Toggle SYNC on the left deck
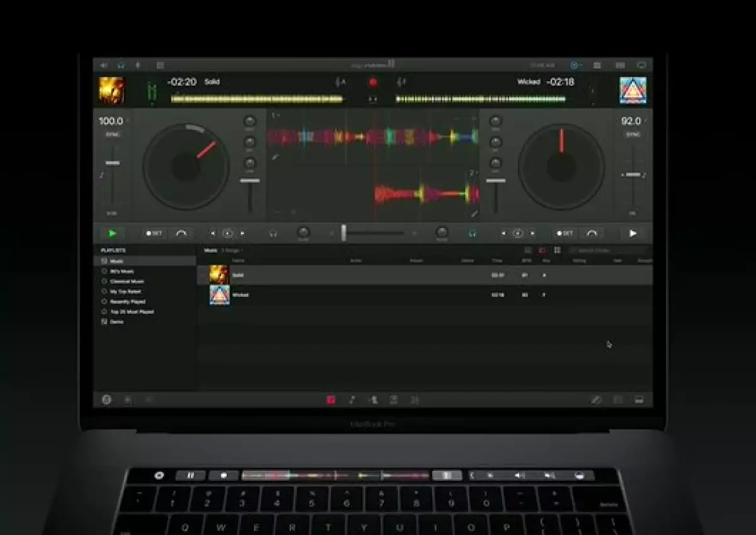 coord(112,135)
